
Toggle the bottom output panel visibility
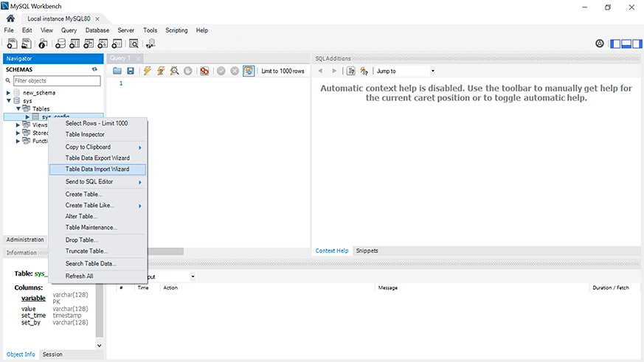[x=626, y=43]
